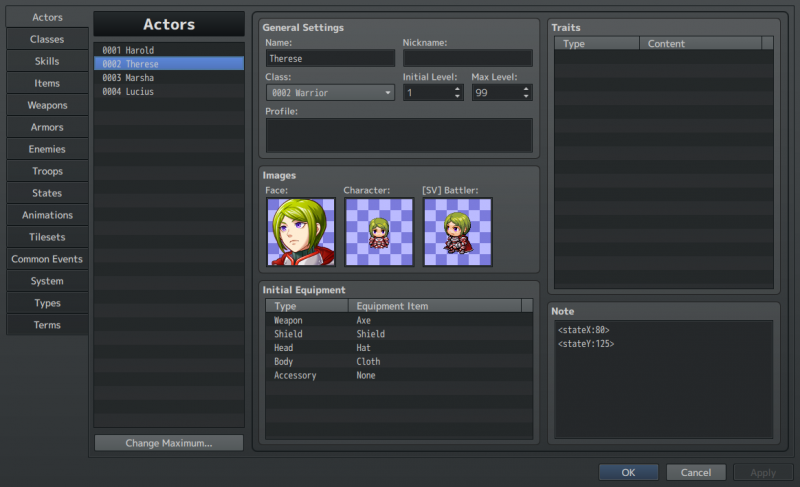Viewport: 800px width, 487px height.
Task: Open the Character sprite image selector
Action: click(x=379, y=232)
